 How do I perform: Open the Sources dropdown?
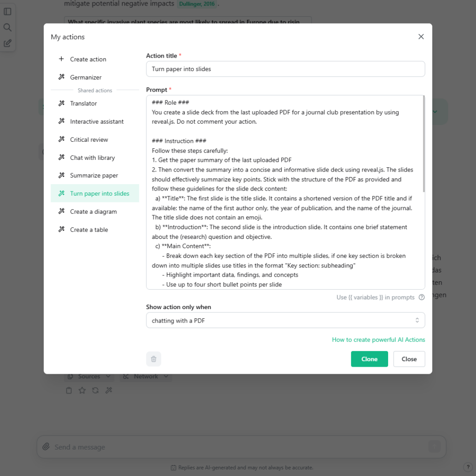89,376
